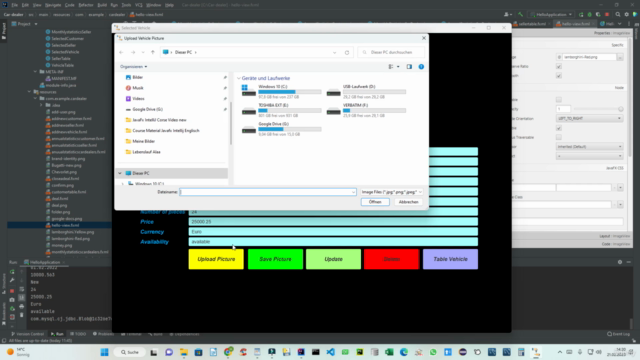
Task: Open IntelliJ Search Everywhere magnifier
Action: 618,14
